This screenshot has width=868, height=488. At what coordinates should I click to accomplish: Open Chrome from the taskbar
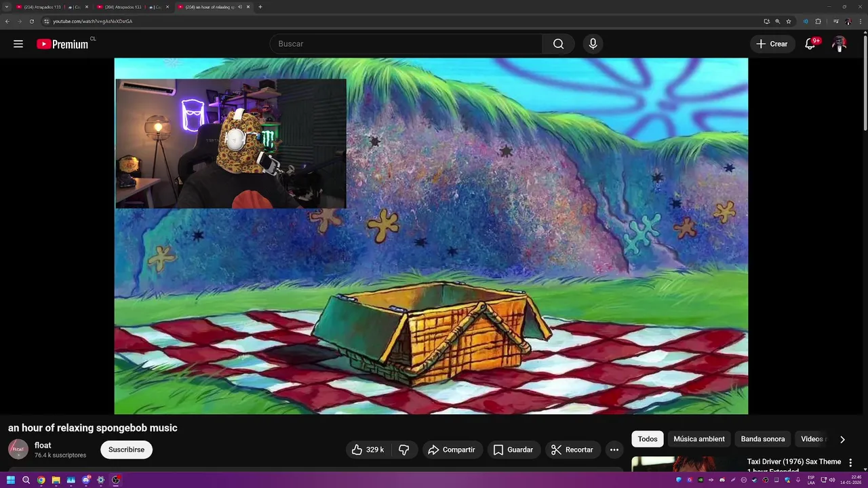point(41,480)
